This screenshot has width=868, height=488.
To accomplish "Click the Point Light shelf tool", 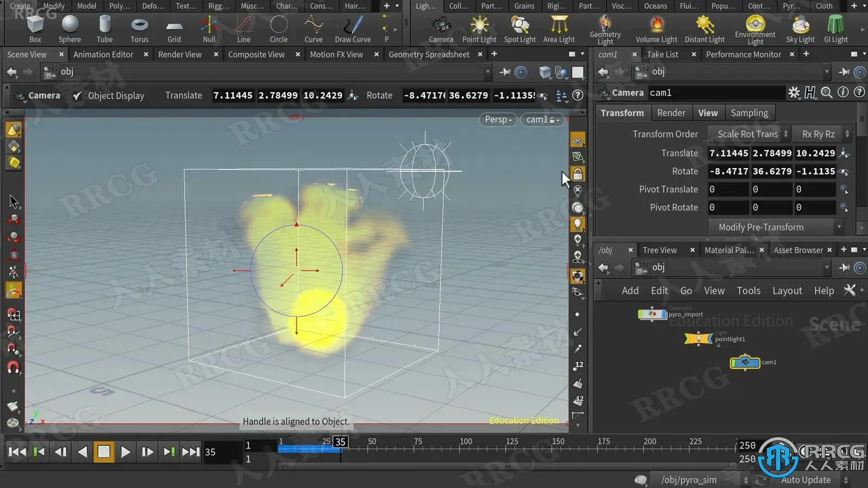I will [479, 29].
